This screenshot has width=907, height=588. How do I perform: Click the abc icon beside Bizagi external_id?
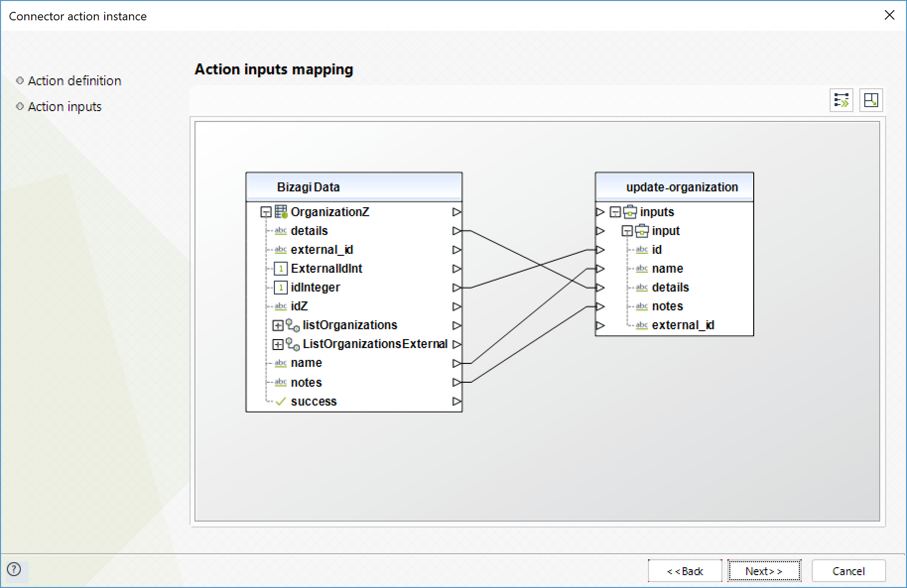281,249
